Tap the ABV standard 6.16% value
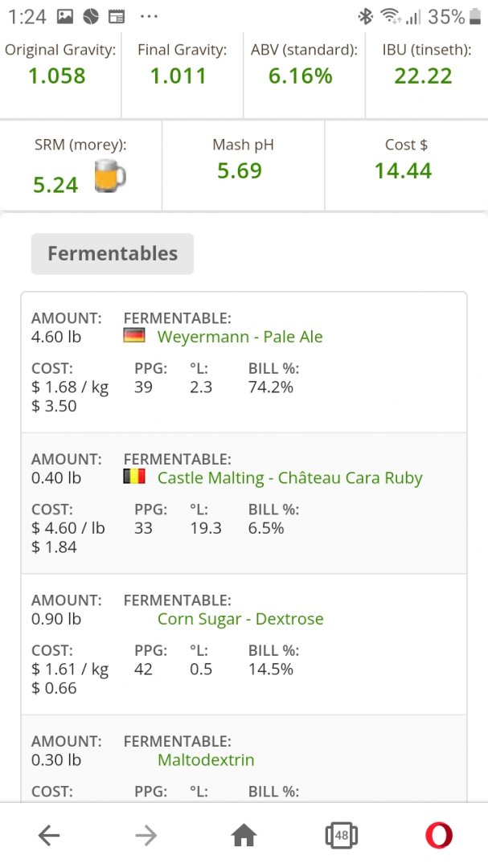 point(300,76)
